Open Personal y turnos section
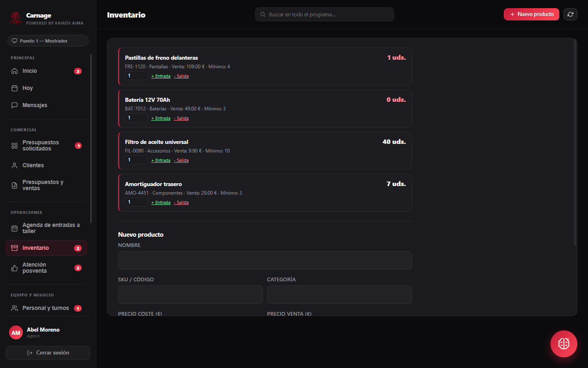Image resolution: width=588 pixels, height=368 pixels. click(46, 308)
